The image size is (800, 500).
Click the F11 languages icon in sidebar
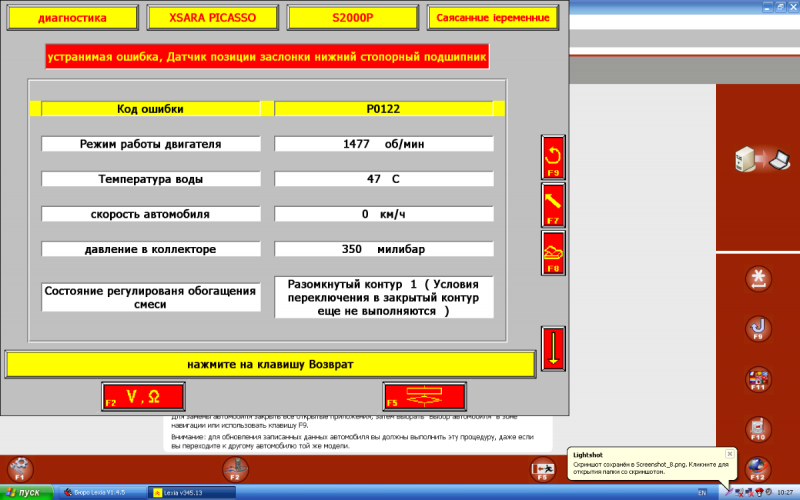(758, 380)
